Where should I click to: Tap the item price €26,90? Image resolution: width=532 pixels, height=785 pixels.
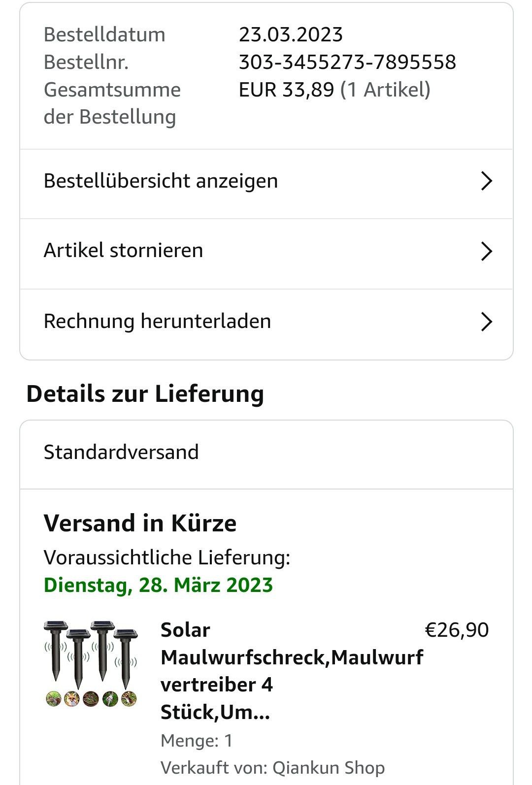click(x=457, y=630)
